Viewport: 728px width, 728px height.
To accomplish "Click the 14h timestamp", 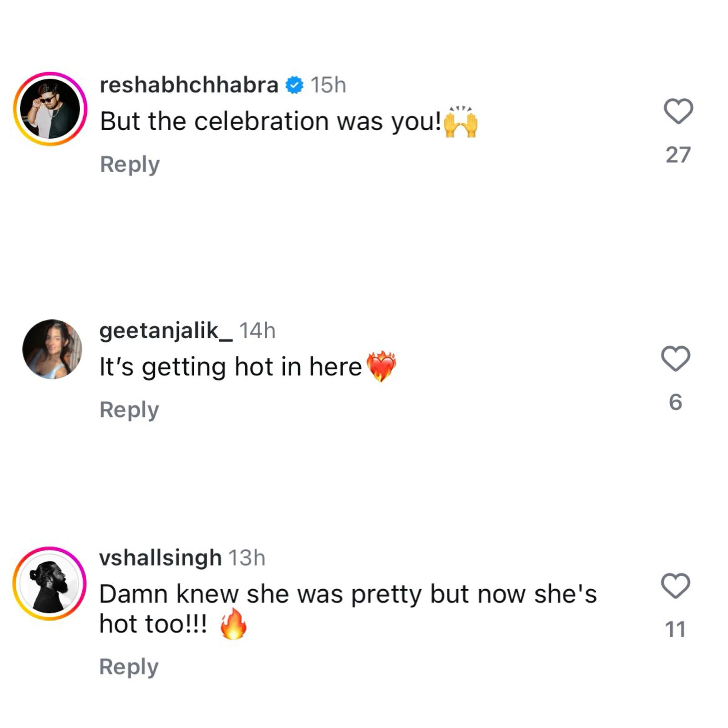I will [x=258, y=331].
